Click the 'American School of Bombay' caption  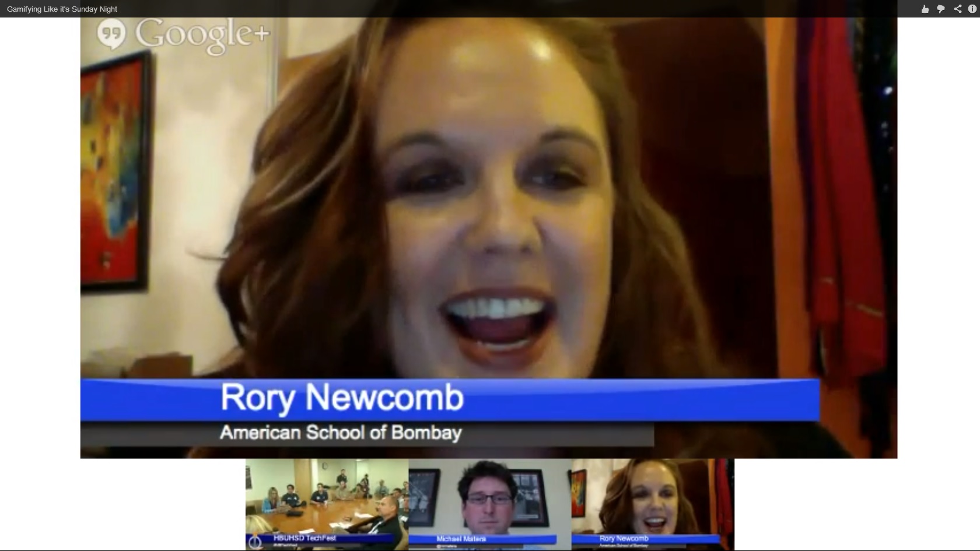pos(341,433)
